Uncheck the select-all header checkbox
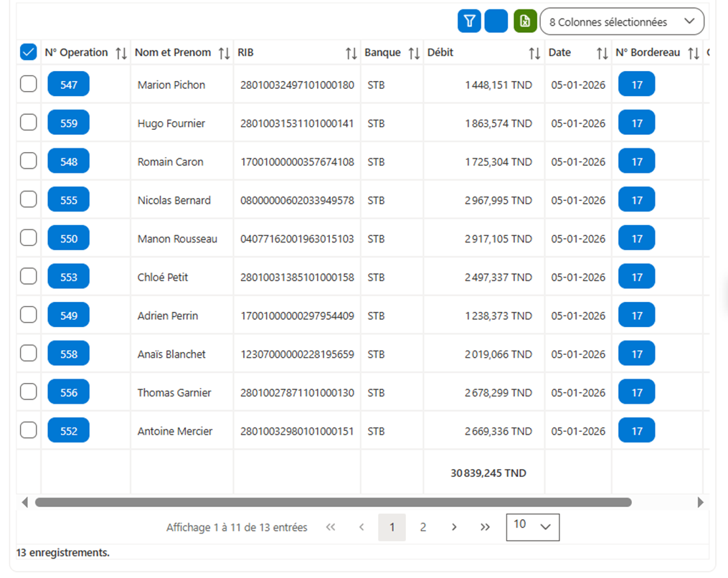Viewport: 728px width, 578px height. 28,52
